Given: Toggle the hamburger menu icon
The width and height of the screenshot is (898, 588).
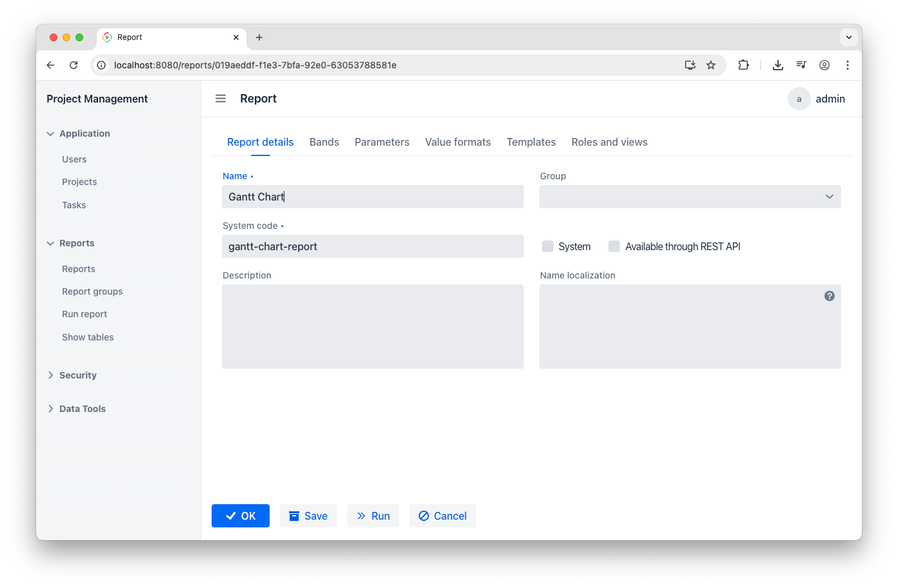Looking at the screenshot, I should coord(221,99).
